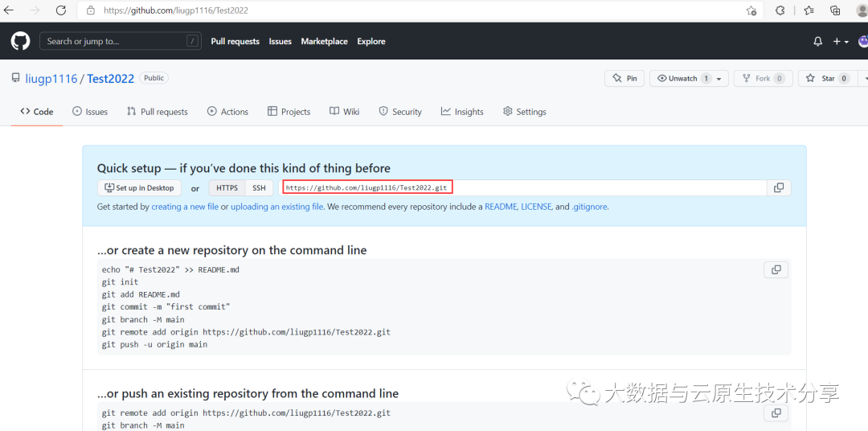Pin the repository with Pin button
The height and width of the screenshot is (431, 868).
(x=625, y=79)
